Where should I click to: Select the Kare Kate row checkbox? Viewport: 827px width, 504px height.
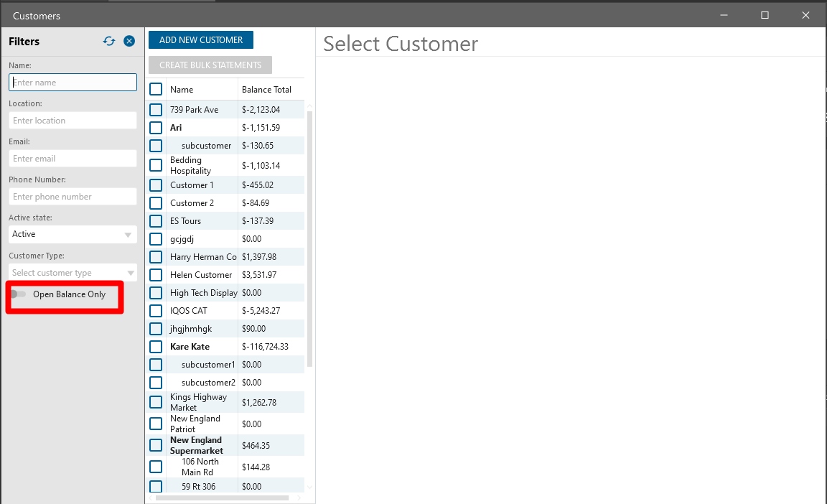click(156, 347)
